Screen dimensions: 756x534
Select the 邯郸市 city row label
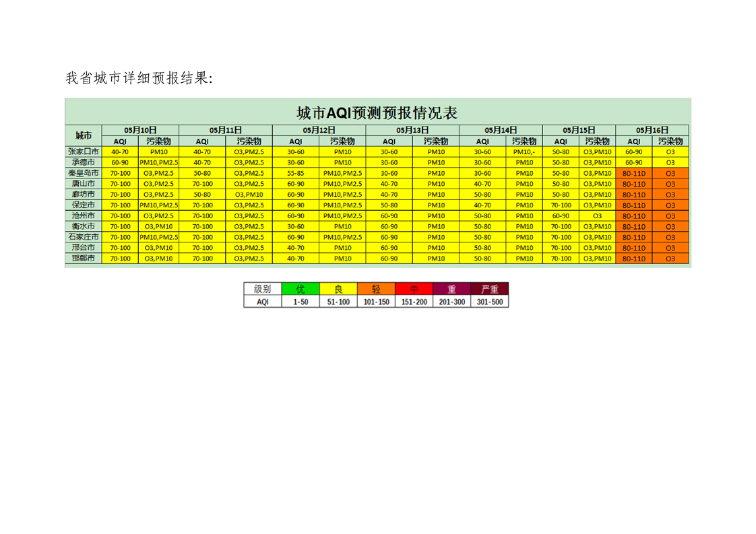84,259
